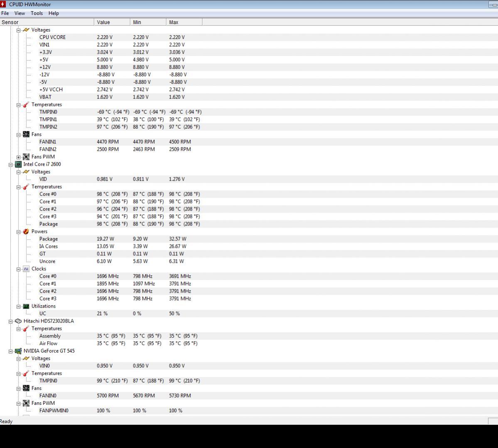Collapse the Fans node above FANIN1

click(18, 135)
